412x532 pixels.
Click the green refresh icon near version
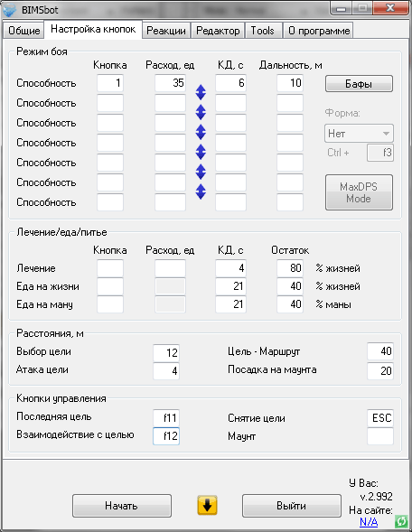click(401, 521)
